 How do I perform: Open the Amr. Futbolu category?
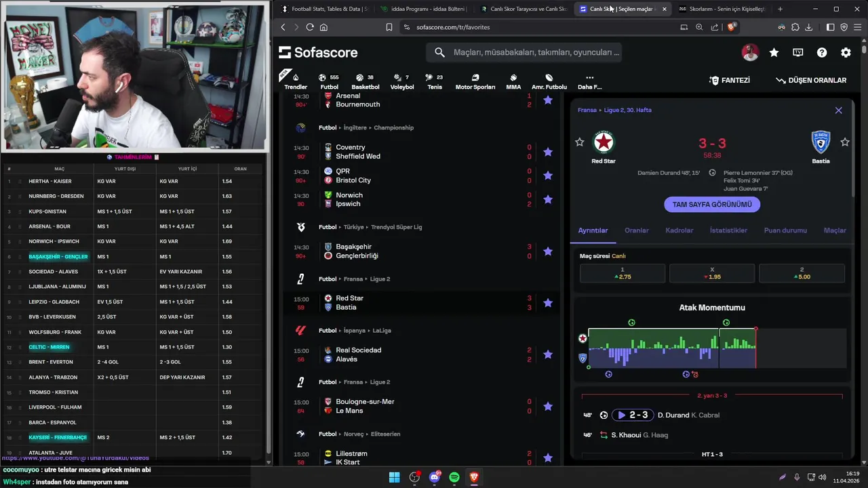click(549, 81)
